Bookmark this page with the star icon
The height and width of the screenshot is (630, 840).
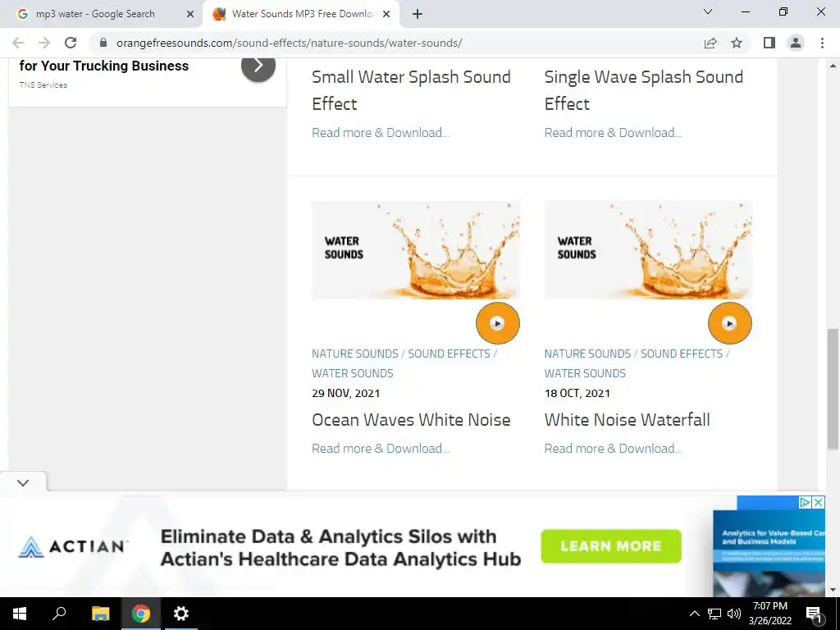(737, 43)
